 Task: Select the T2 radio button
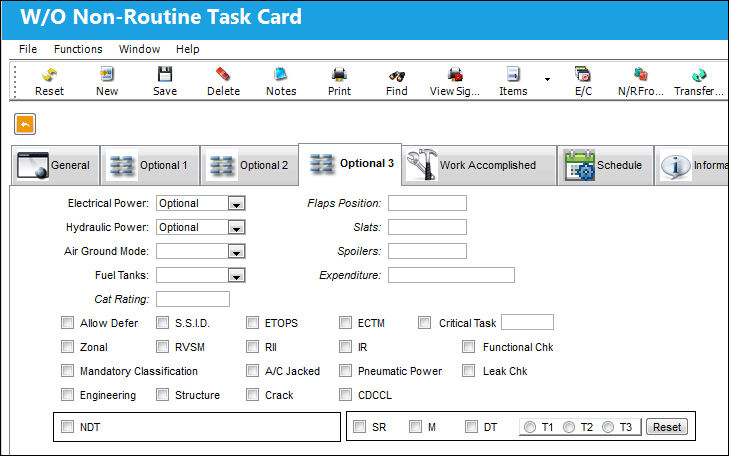click(569, 427)
